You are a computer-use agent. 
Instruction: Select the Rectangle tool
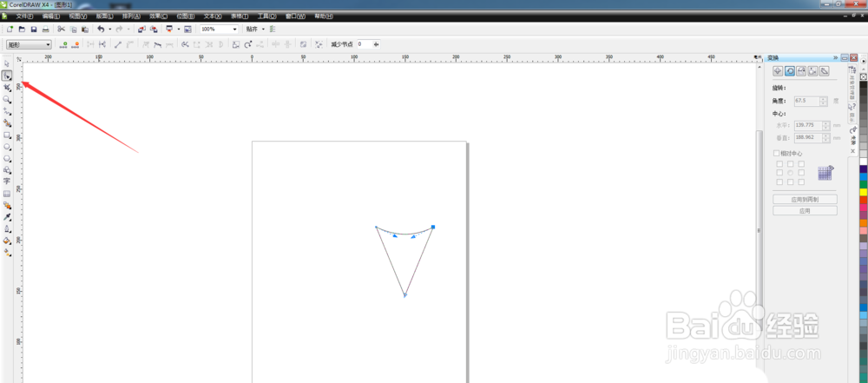point(7,135)
